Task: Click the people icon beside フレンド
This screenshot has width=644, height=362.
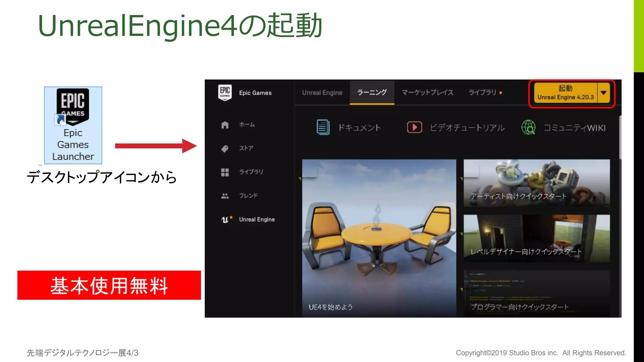Action: (225, 196)
